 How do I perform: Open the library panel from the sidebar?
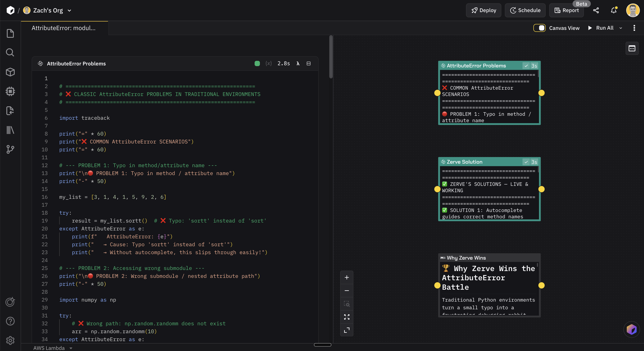point(10,130)
